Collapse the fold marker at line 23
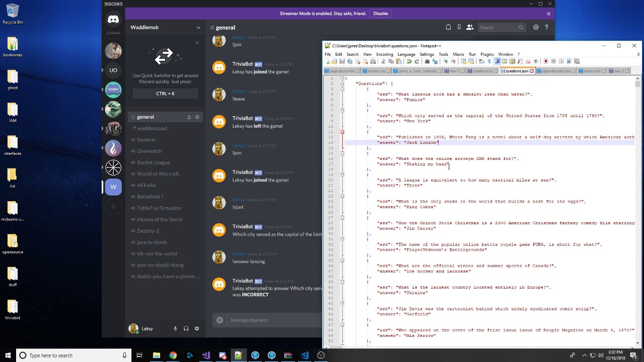Viewport: 644px width, 362px height. click(x=342, y=196)
